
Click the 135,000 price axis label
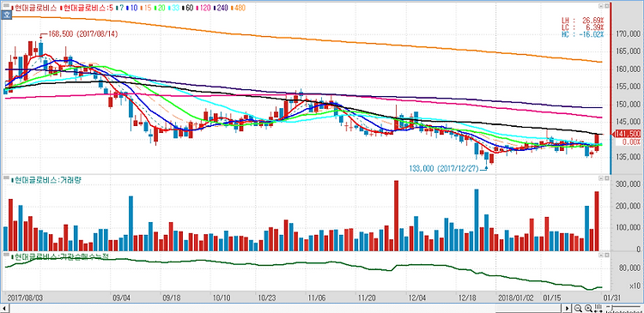pyautogui.click(x=629, y=157)
